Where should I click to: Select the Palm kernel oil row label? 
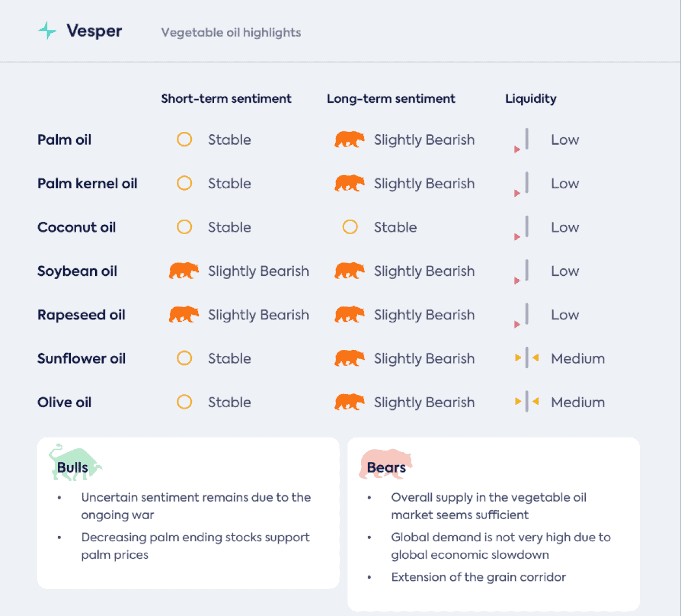click(x=88, y=183)
